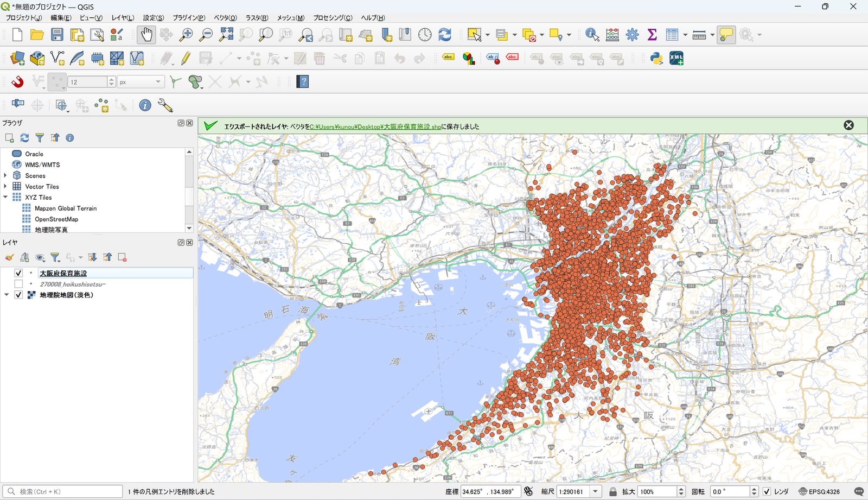
Task: Increase the magnifier spinbox value
Action: (x=681, y=489)
